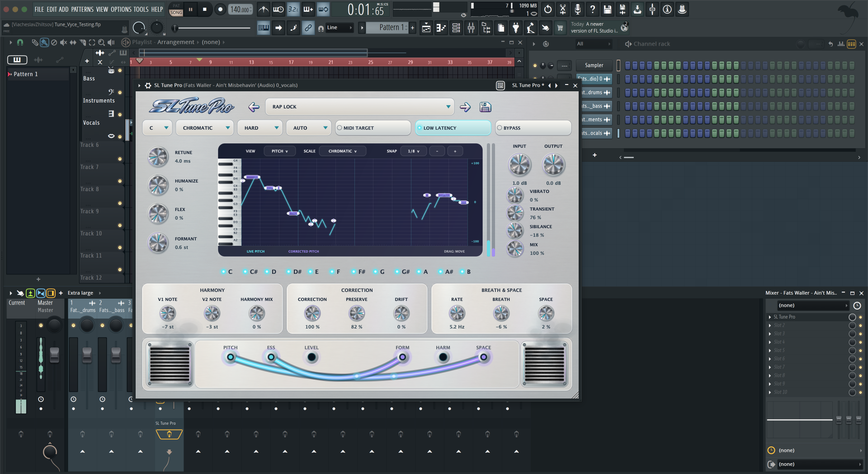868x474 pixels.
Task: Select the Playlist zoom magnifier tool
Action: click(101, 42)
